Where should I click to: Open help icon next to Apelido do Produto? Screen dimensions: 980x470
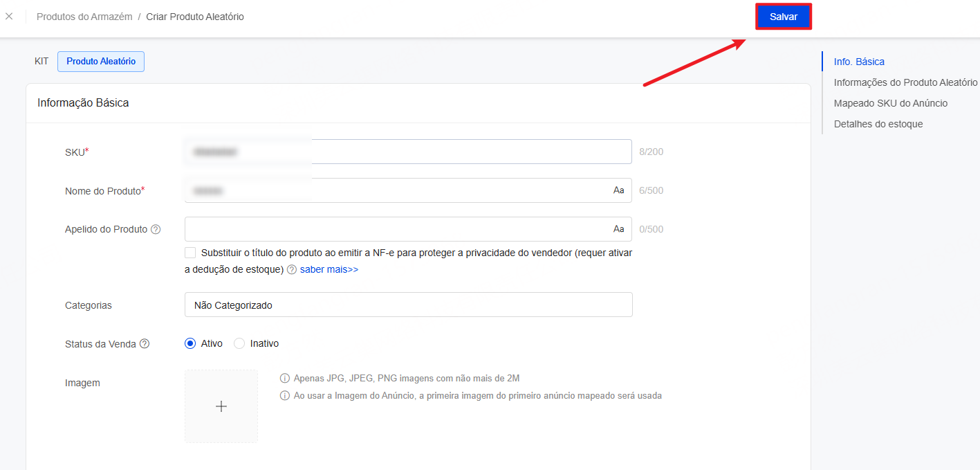pos(156,229)
